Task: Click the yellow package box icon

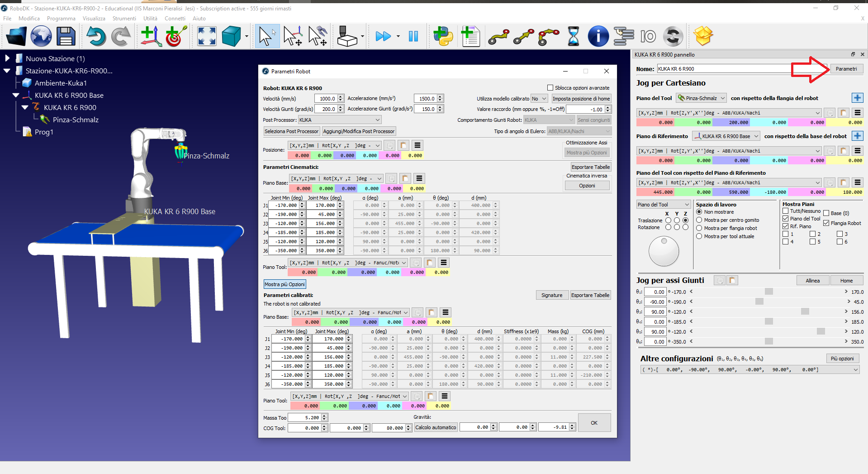Action: 703,36
